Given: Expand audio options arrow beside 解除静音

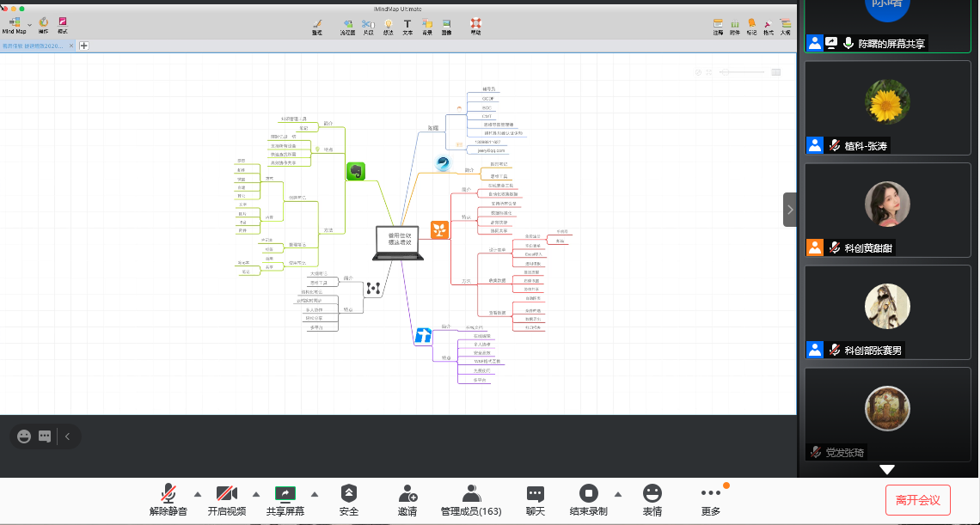Looking at the screenshot, I should click(198, 494).
